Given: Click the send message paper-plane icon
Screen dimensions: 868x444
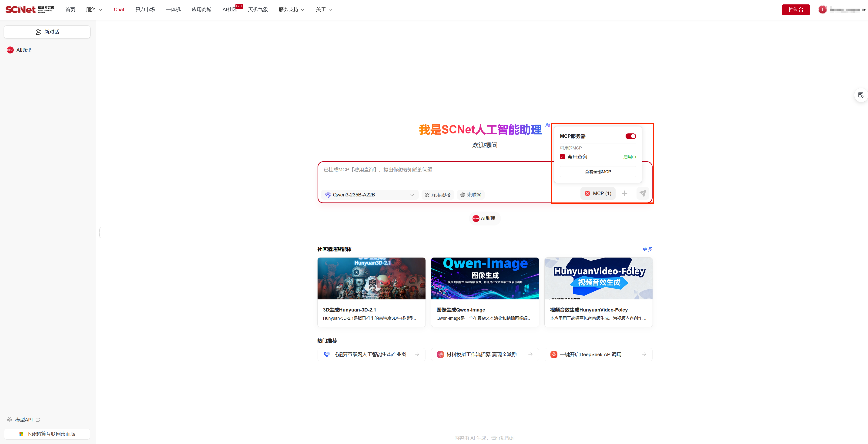Looking at the screenshot, I should pos(643,193).
